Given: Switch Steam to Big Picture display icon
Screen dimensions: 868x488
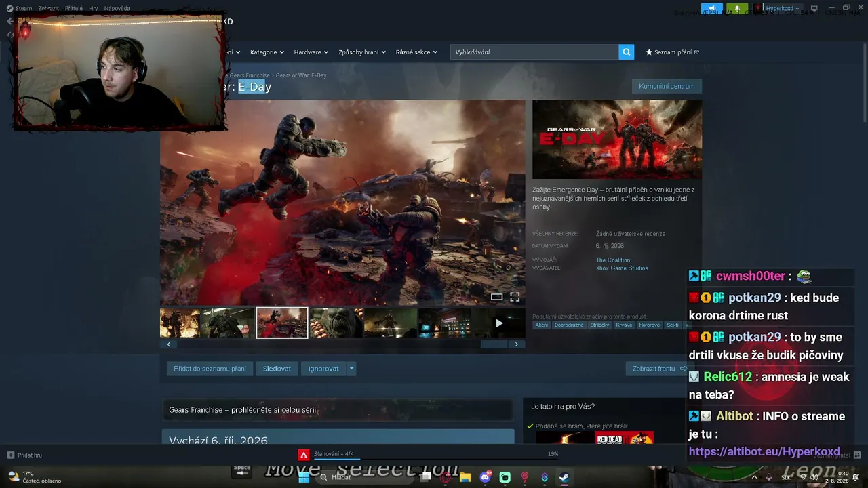Looking at the screenshot, I should (x=814, y=9).
